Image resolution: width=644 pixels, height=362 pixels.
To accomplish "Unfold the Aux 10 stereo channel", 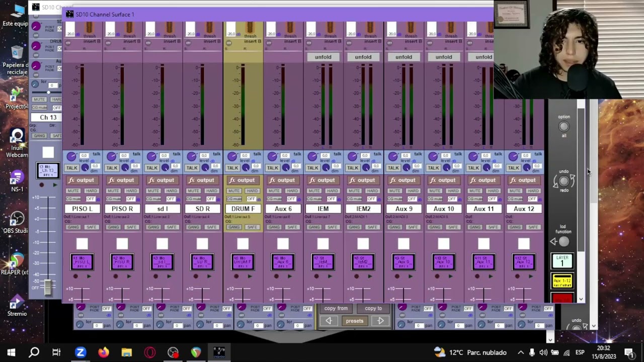I will tap(444, 57).
